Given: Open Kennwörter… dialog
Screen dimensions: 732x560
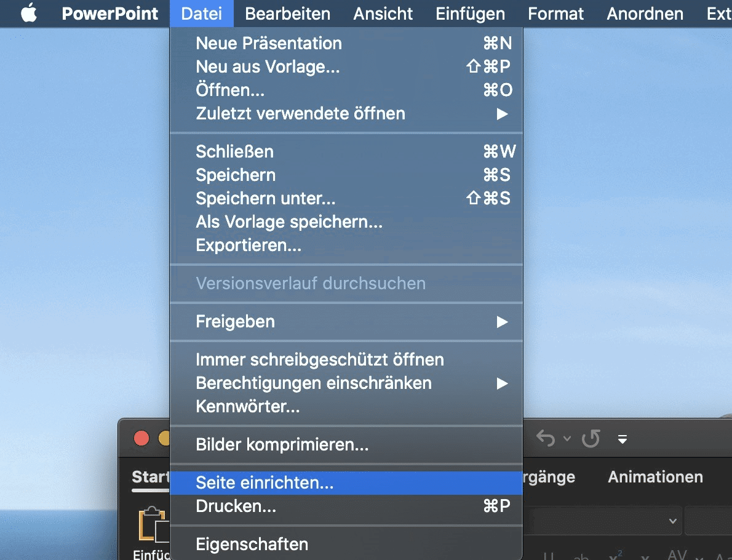Looking at the screenshot, I should pos(346,406).
